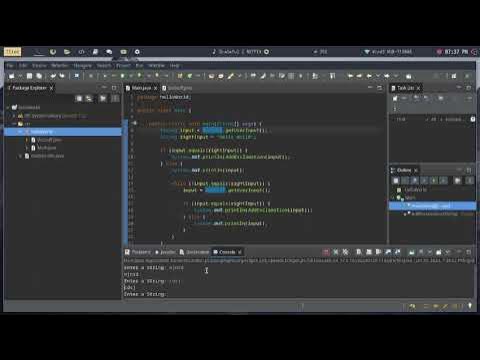Viewport: 480px width, 360px height.
Task: Expand the module-info.java node
Action: click(20, 156)
